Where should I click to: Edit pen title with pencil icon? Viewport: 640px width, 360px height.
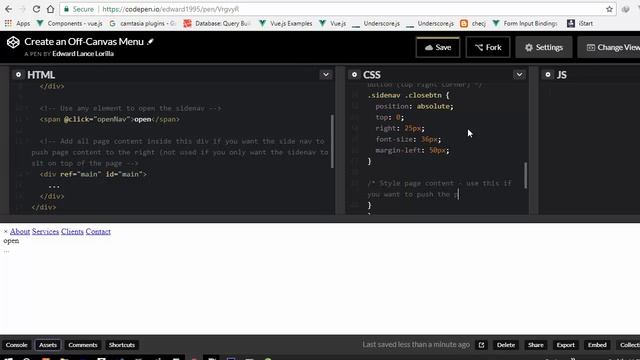coord(150,41)
